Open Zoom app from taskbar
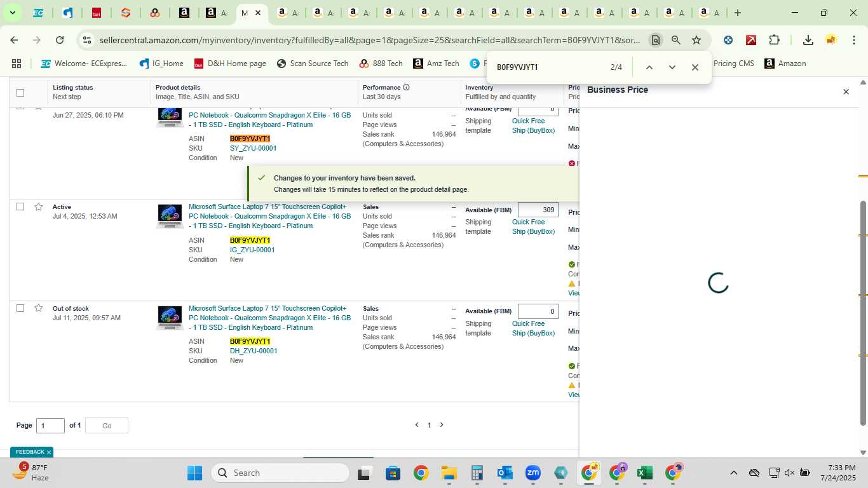868x488 pixels. (532, 473)
